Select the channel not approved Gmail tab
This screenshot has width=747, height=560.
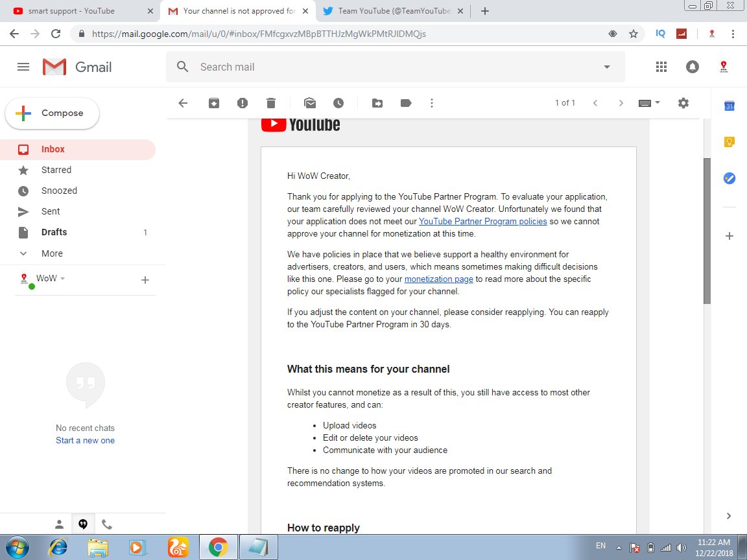tap(238, 11)
